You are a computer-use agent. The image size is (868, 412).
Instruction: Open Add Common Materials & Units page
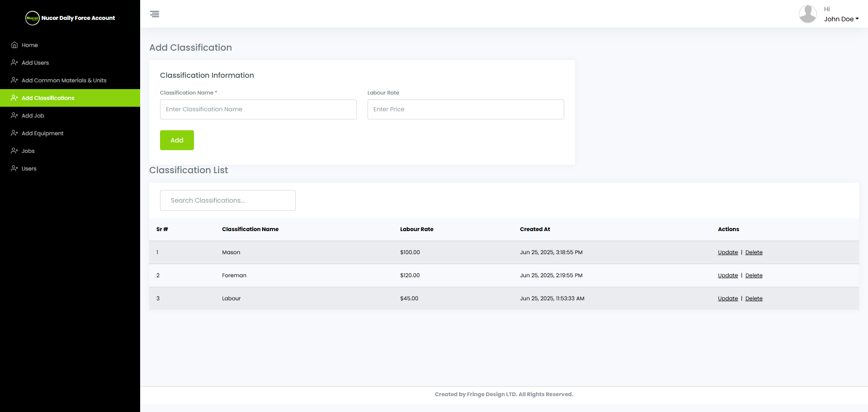tap(64, 81)
